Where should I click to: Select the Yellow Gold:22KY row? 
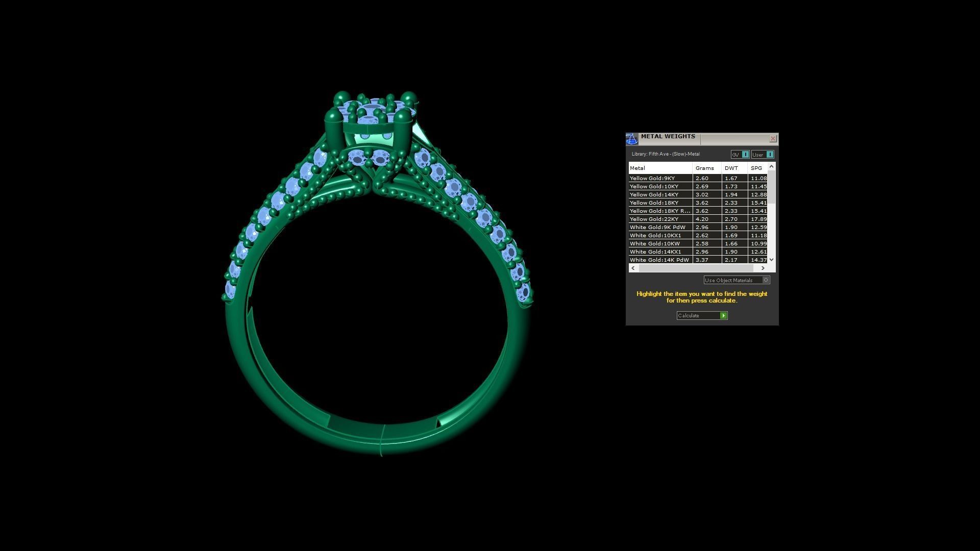pos(698,219)
